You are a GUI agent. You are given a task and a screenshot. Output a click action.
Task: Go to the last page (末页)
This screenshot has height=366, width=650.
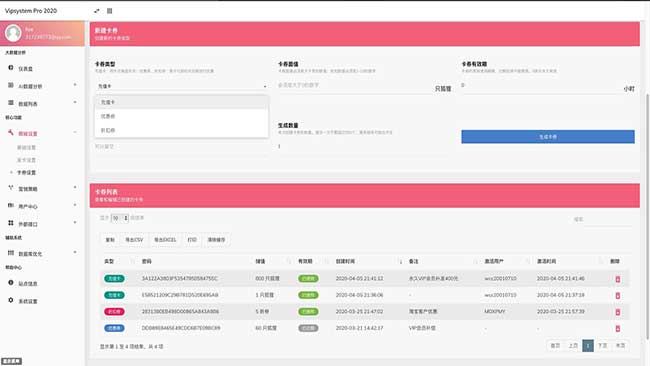coord(620,346)
